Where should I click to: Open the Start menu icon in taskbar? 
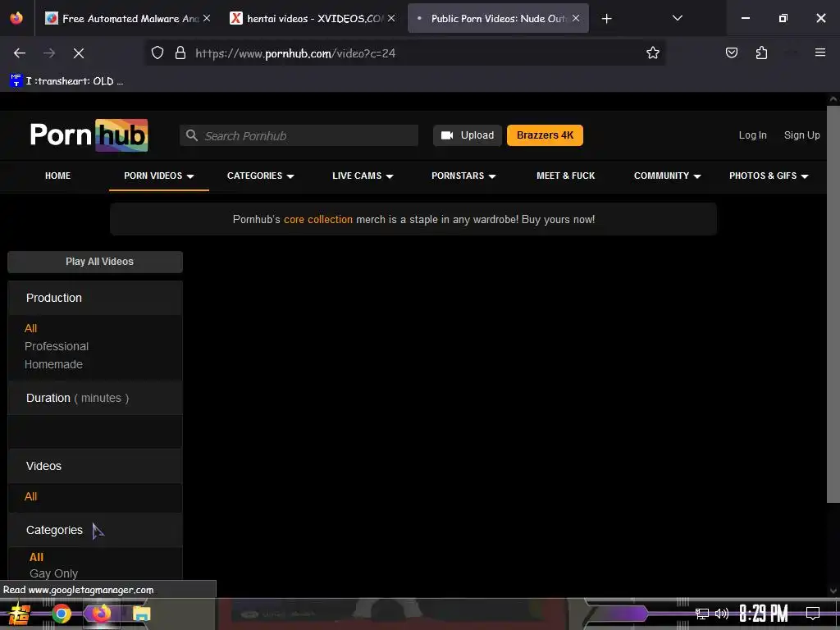pyautogui.click(x=20, y=614)
